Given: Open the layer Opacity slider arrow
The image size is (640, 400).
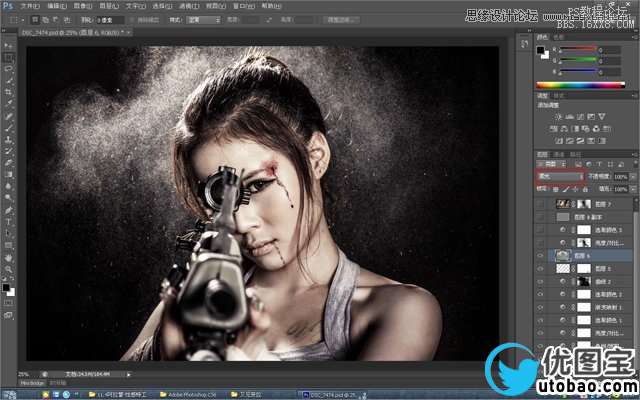Looking at the screenshot, I should pyautogui.click(x=632, y=176).
